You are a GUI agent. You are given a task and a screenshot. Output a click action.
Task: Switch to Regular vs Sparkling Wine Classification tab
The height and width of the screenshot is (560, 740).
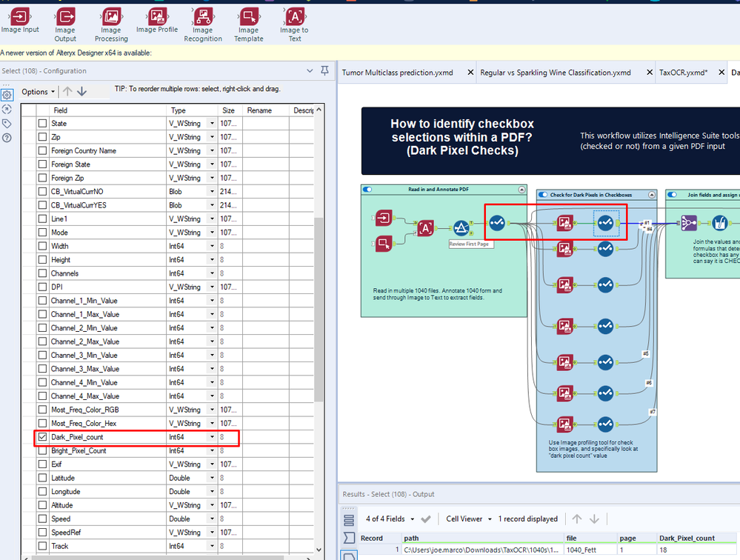pos(556,73)
